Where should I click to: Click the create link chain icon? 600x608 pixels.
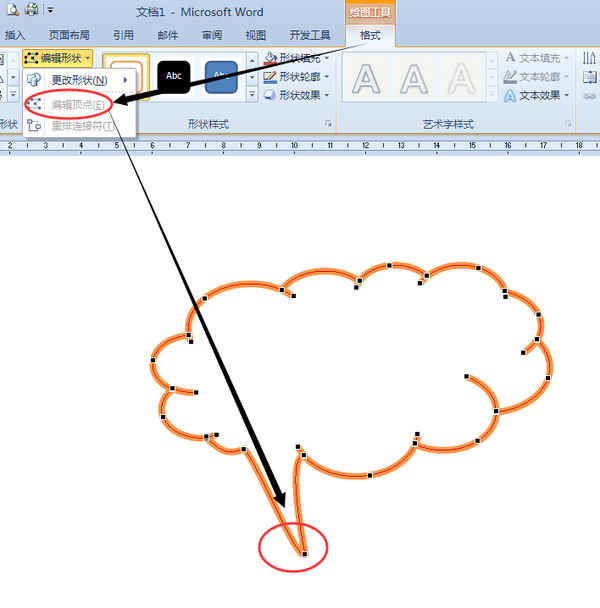click(x=590, y=95)
